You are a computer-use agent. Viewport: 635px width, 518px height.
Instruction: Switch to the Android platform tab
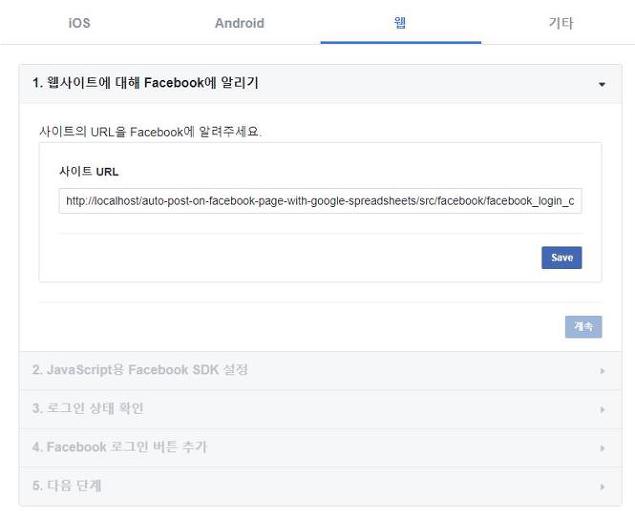[x=239, y=23]
